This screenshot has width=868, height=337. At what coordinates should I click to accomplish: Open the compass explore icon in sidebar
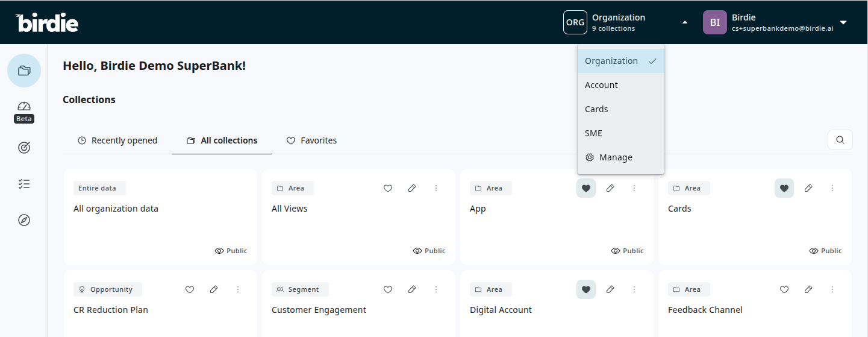tap(24, 220)
